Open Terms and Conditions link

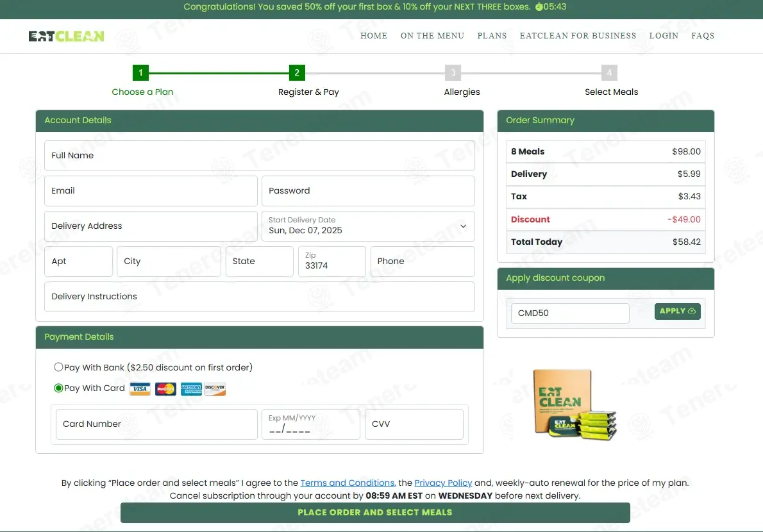pyautogui.click(x=348, y=483)
